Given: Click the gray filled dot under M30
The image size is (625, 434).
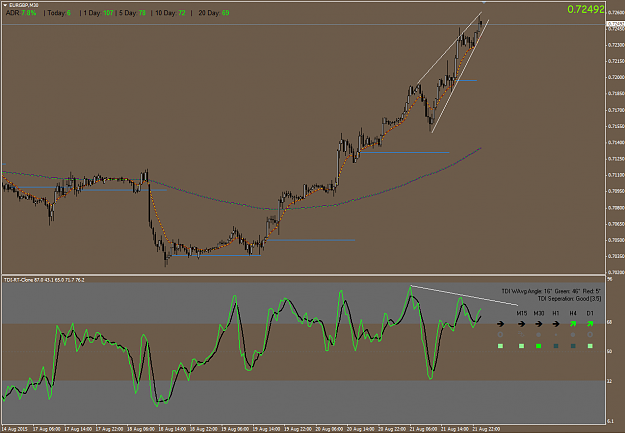Looking at the screenshot, I should 539,335.
